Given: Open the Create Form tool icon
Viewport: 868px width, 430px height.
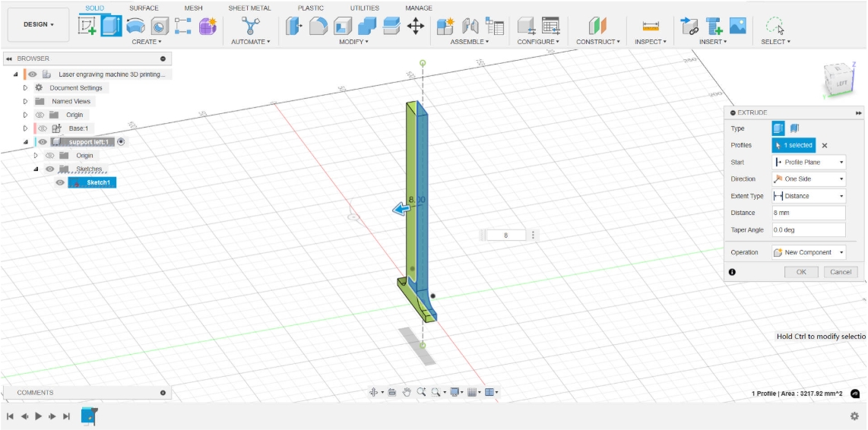Looking at the screenshot, I should tap(208, 26).
